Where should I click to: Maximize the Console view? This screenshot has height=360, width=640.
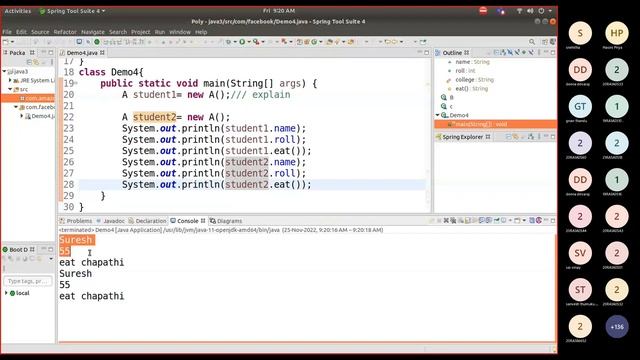[553, 220]
